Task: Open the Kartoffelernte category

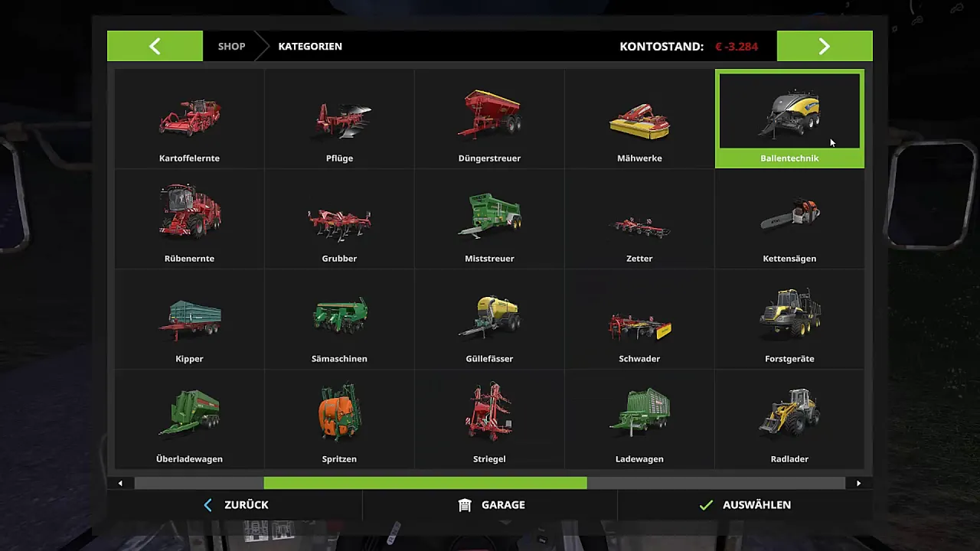Action: [x=189, y=119]
